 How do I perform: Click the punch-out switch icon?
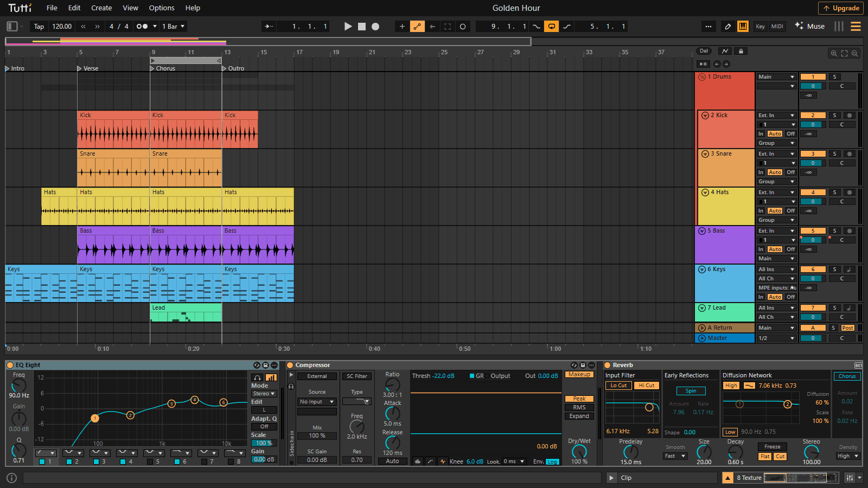click(x=567, y=26)
